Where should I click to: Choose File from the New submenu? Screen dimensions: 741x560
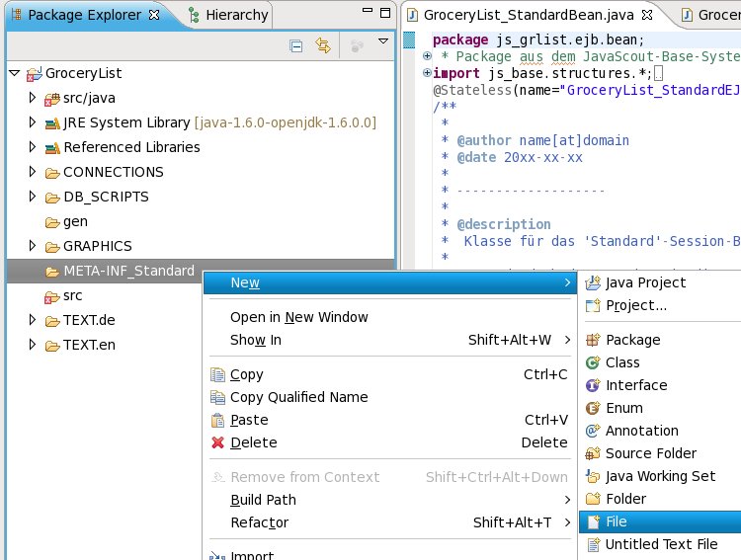617,521
